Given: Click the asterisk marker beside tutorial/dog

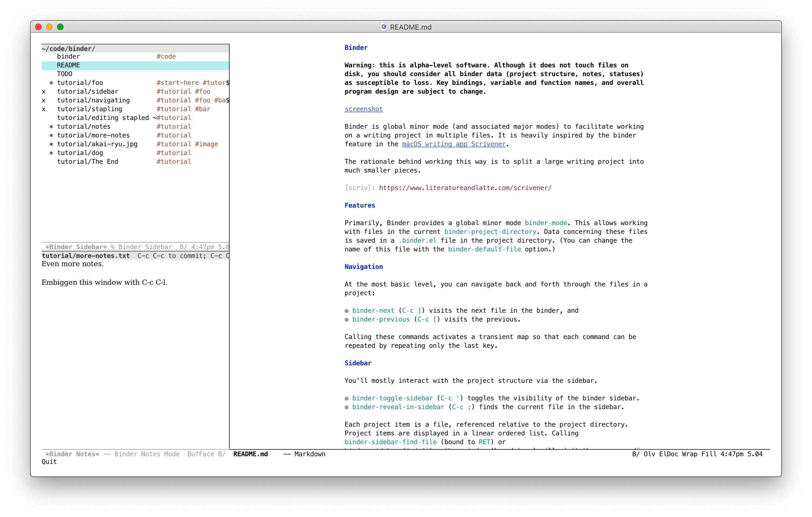Looking at the screenshot, I should click(51, 153).
